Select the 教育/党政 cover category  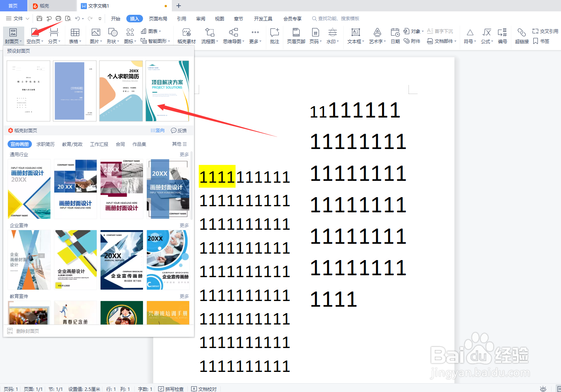[72, 144]
